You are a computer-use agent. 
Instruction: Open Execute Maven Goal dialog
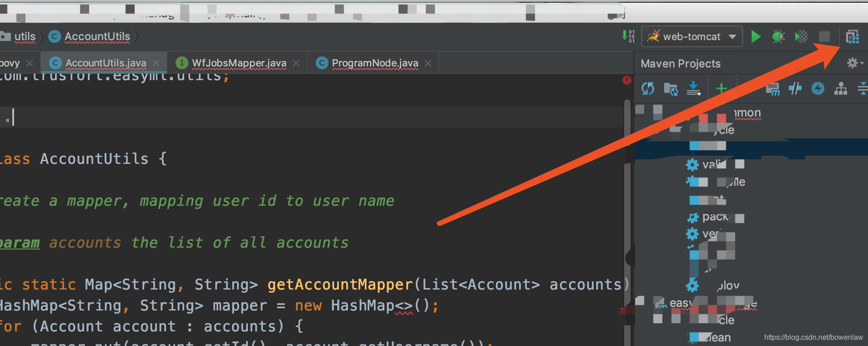772,88
